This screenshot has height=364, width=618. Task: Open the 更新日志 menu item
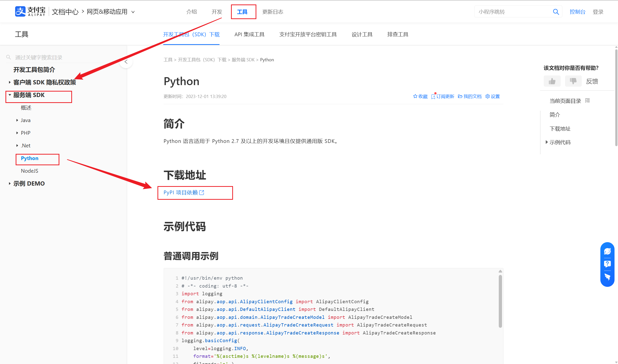tap(272, 12)
